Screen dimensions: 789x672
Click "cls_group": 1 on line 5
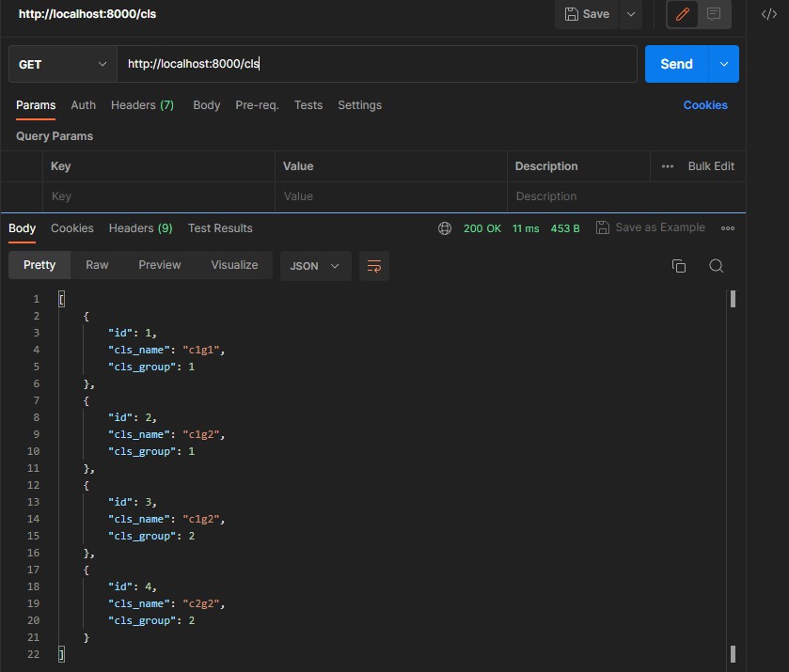(x=151, y=367)
